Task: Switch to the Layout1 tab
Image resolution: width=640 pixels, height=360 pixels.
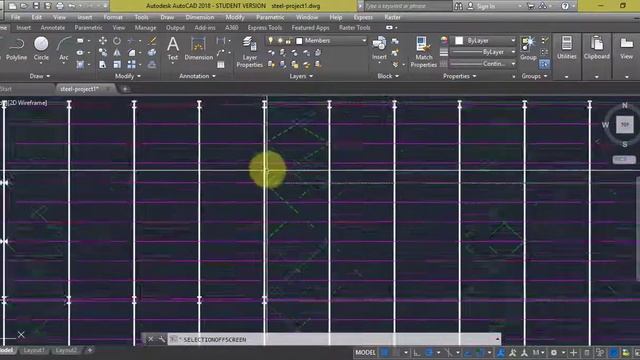Action: tap(33, 350)
